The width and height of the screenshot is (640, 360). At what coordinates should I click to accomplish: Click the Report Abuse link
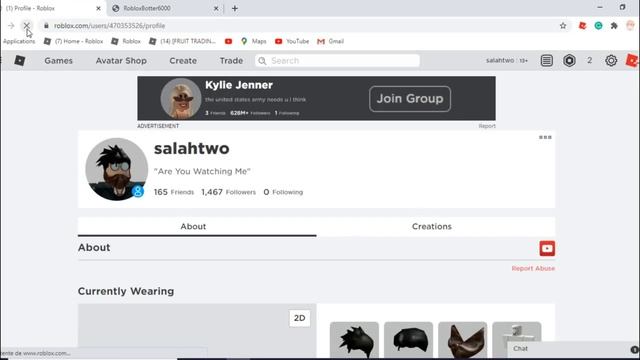533,268
